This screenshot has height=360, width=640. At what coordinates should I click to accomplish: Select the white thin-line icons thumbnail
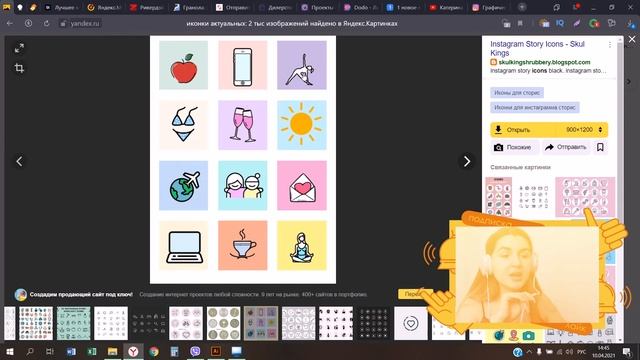click(x=111, y=323)
